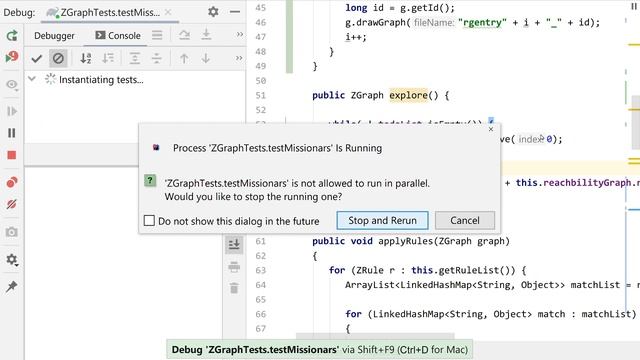The image size is (640, 360).
Task: Switch to the Debugger tab
Action: pos(54,36)
